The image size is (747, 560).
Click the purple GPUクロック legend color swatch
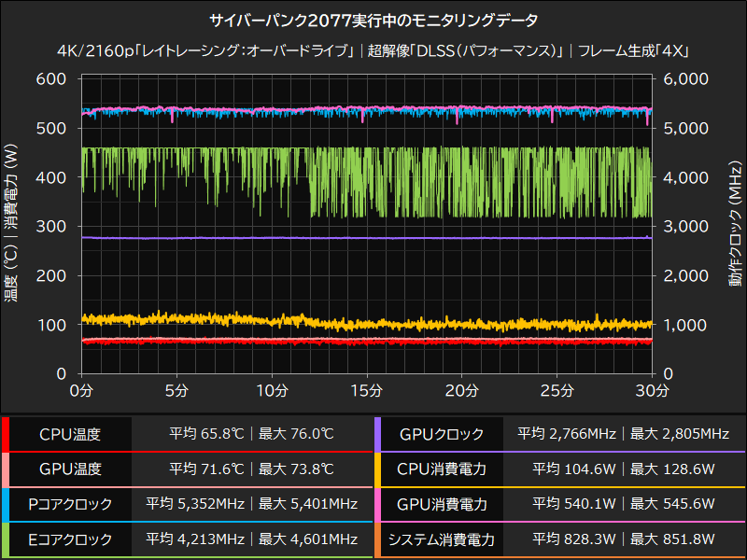[376, 434]
